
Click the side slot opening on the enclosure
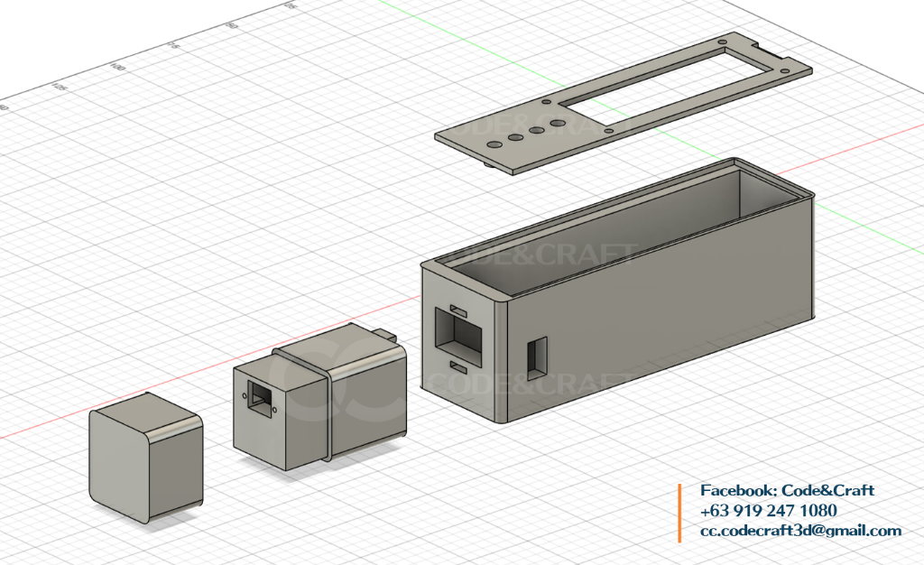click(537, 358)
